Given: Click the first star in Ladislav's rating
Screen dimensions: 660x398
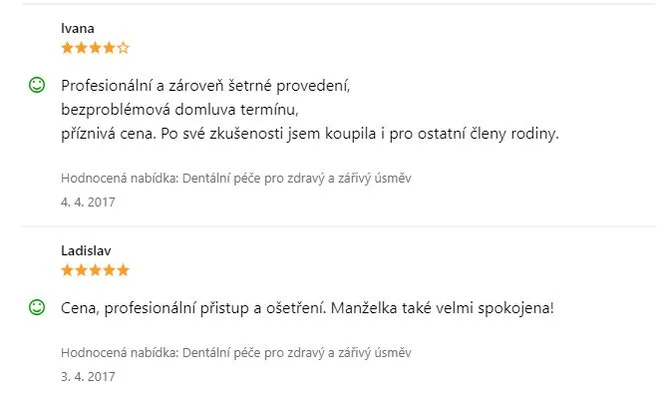Looking at the screenshot, I should 67,270.
